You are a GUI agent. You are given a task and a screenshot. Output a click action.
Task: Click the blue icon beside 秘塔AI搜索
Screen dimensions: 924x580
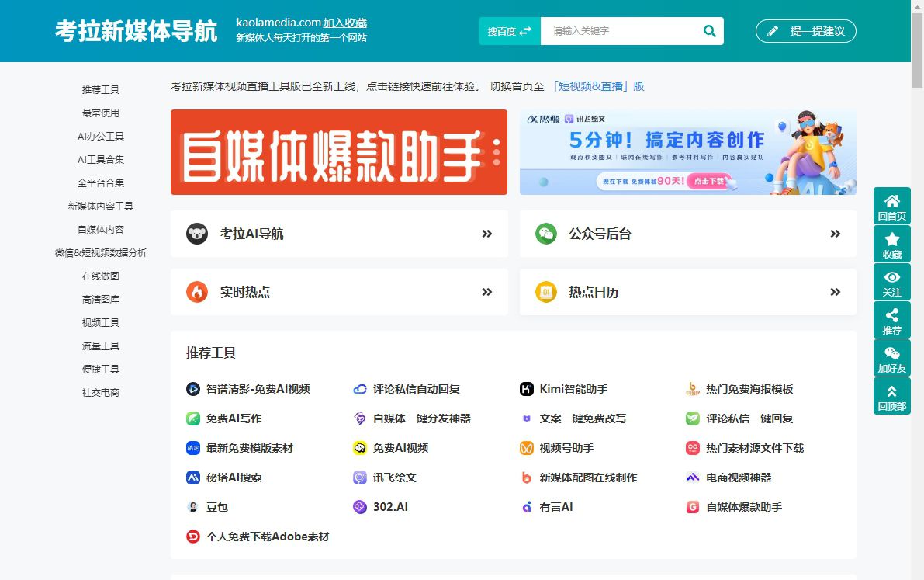193,478
